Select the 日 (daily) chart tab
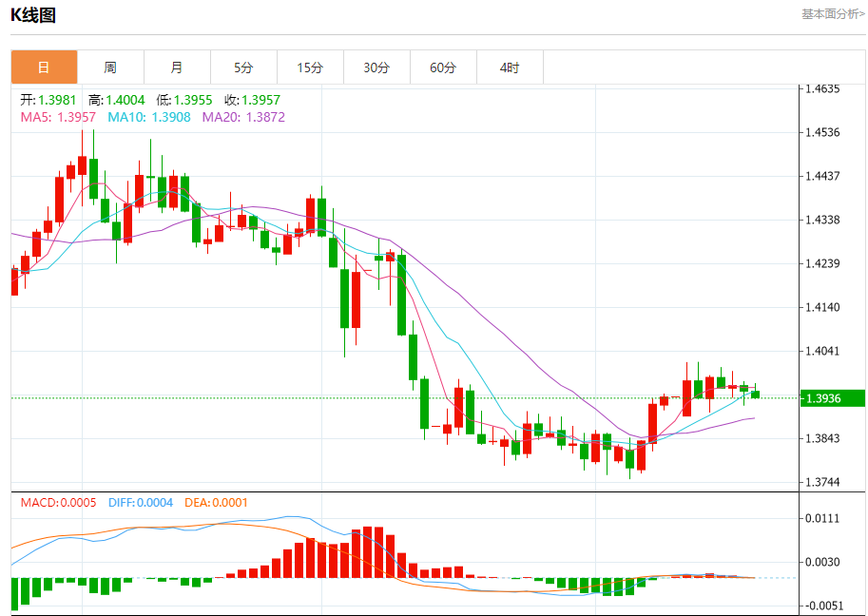 pos(45,67)
